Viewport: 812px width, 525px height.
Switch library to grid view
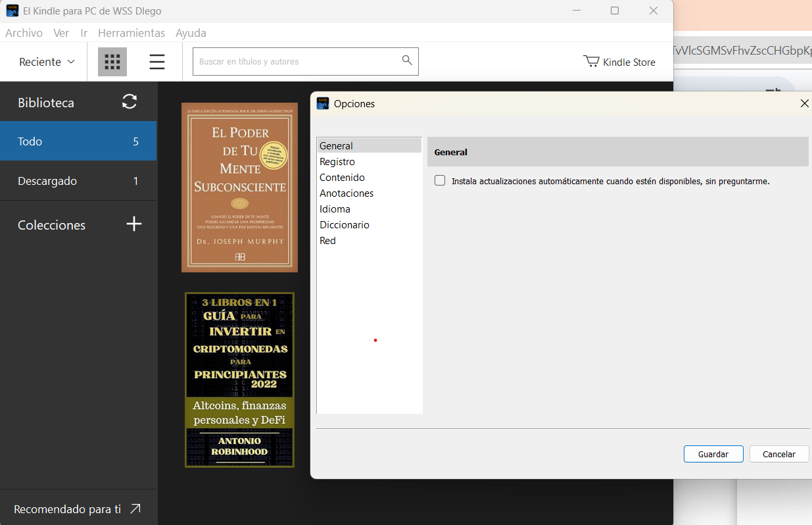[x=112, y=62]
